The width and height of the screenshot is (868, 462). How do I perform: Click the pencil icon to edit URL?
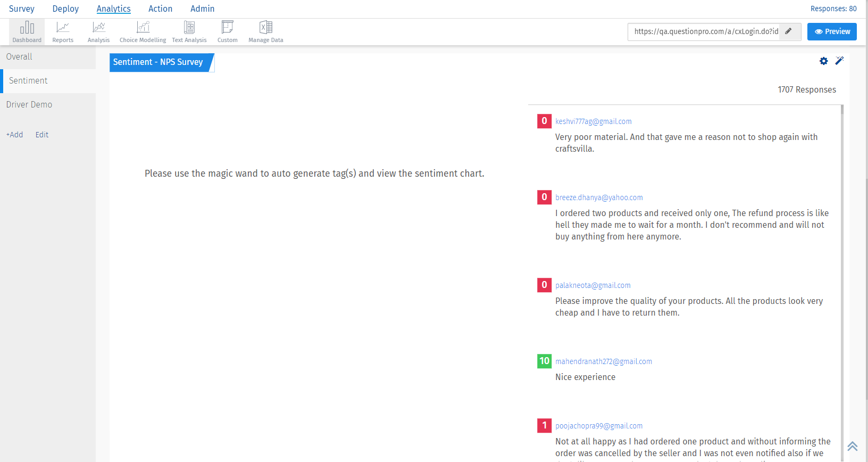pyautogui.click(x=789, y=31)
